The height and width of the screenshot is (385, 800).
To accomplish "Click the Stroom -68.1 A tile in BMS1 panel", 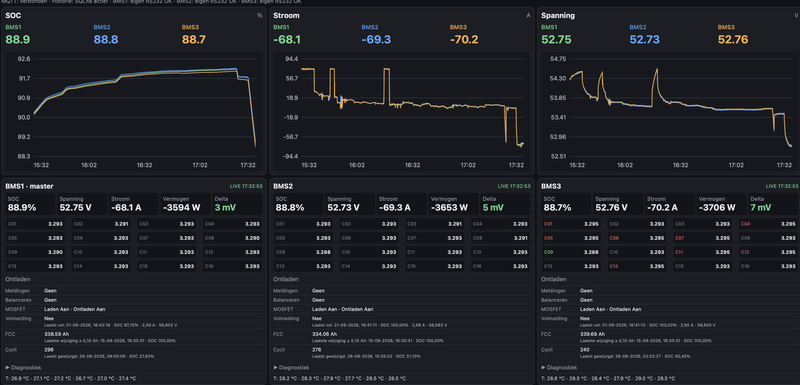I will [134, 204].
